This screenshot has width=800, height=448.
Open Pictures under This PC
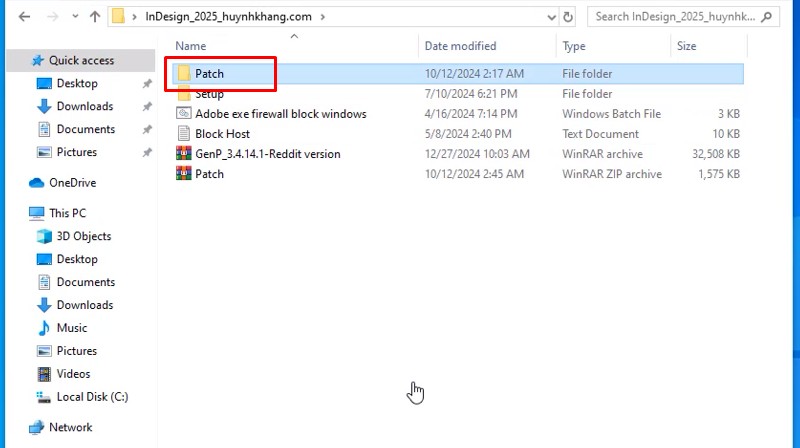[x=77, y=351]
